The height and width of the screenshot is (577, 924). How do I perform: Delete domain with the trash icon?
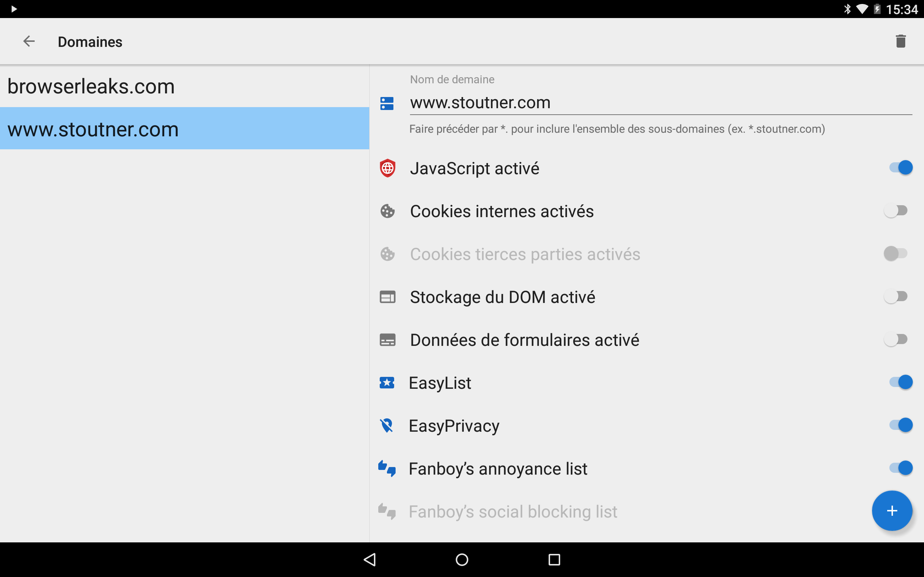click(900, 41)
